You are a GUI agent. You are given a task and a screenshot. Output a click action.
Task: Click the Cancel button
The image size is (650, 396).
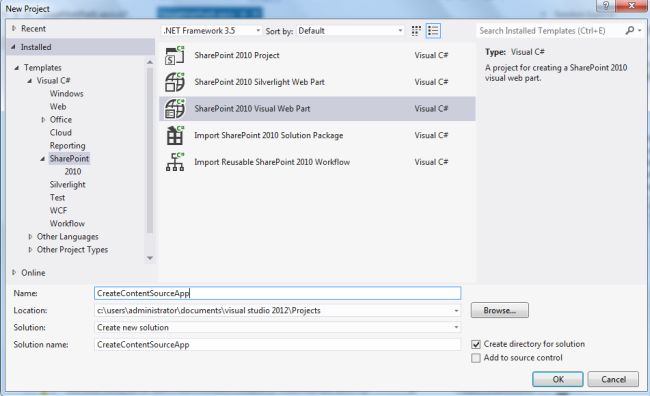613,379
